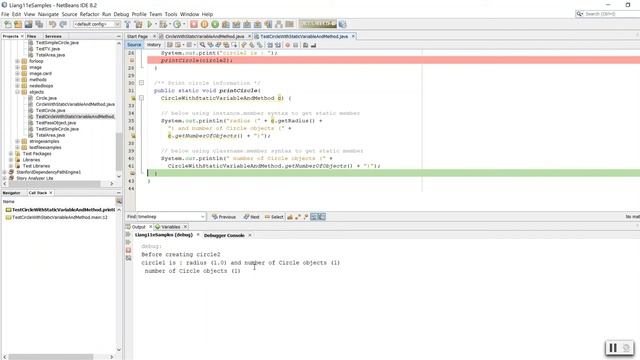Select Circle.java in project tree
640x360 pixels.
point(46,98)
